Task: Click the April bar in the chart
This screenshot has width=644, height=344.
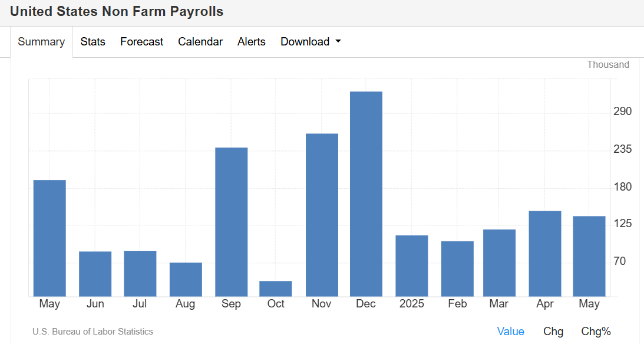Action: coord(545,254)
